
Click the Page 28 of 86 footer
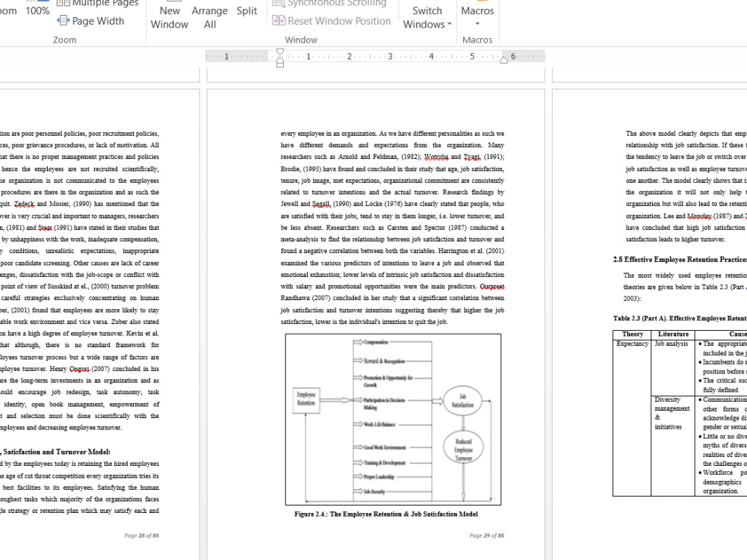tap(141, 535)
